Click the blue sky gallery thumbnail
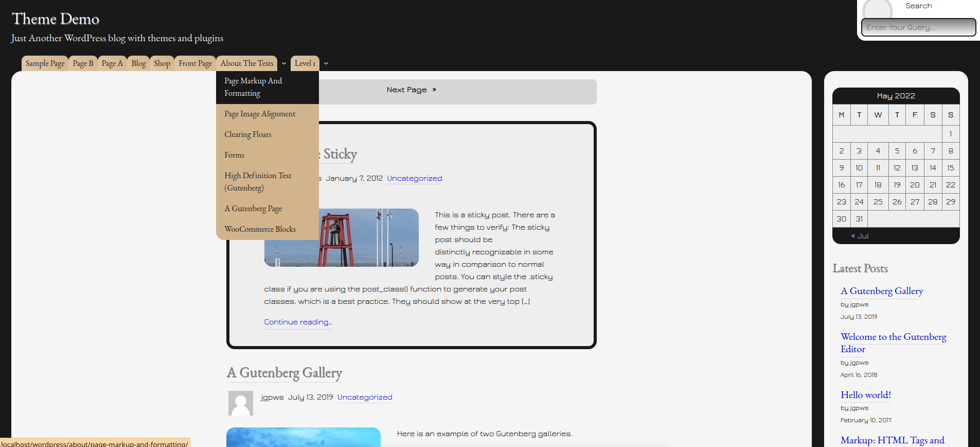Screen dimensions: 980x447 click(304, 437)
